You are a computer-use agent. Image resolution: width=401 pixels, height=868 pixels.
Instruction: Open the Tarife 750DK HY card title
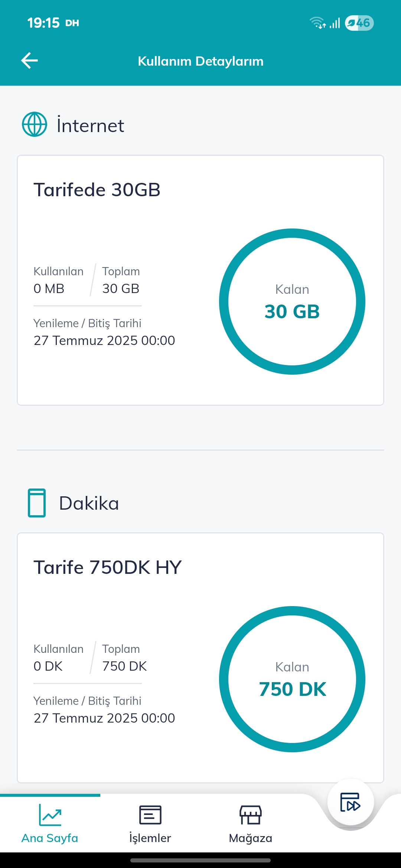point(108,567)
